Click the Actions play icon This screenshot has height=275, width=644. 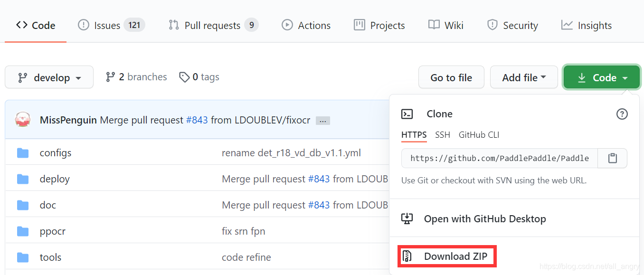point(287,25)
